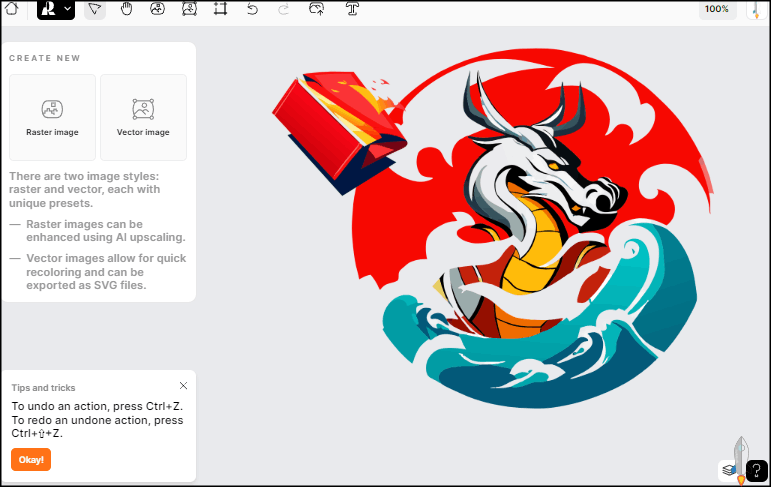The image size is (771, 487).
Task: Select the frame/artboard tool
Action: pyautogui.click(x=220, y=9)
